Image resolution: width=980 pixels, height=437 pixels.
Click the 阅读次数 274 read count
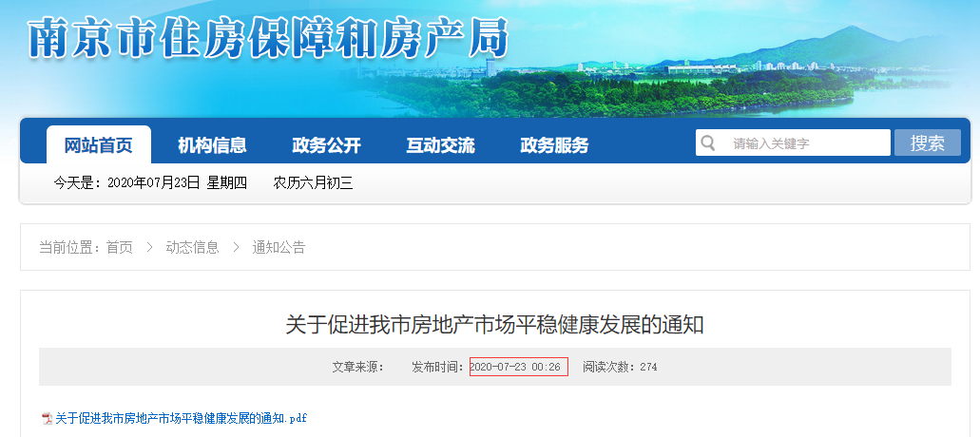[x=620, y=367]
